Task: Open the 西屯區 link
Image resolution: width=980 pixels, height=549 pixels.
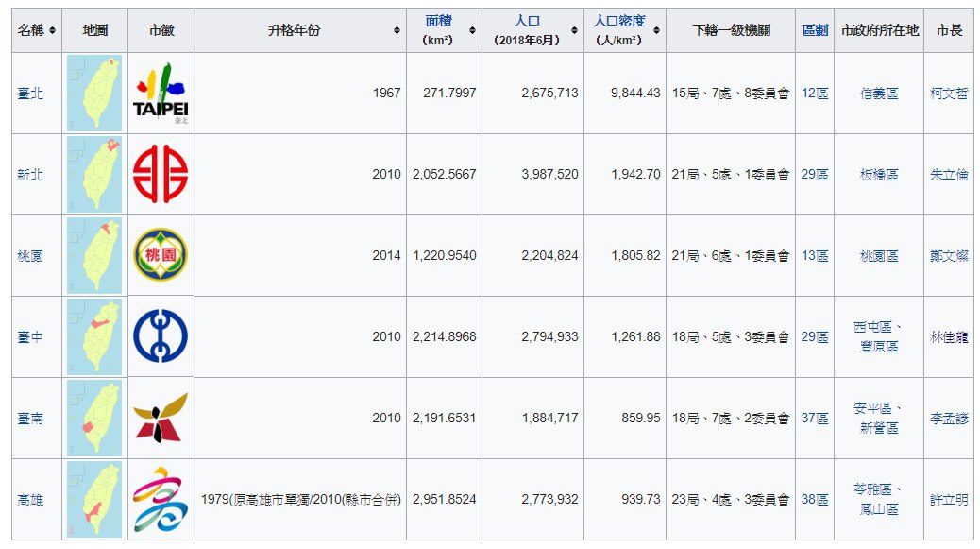Action: [x=872, y=327]
